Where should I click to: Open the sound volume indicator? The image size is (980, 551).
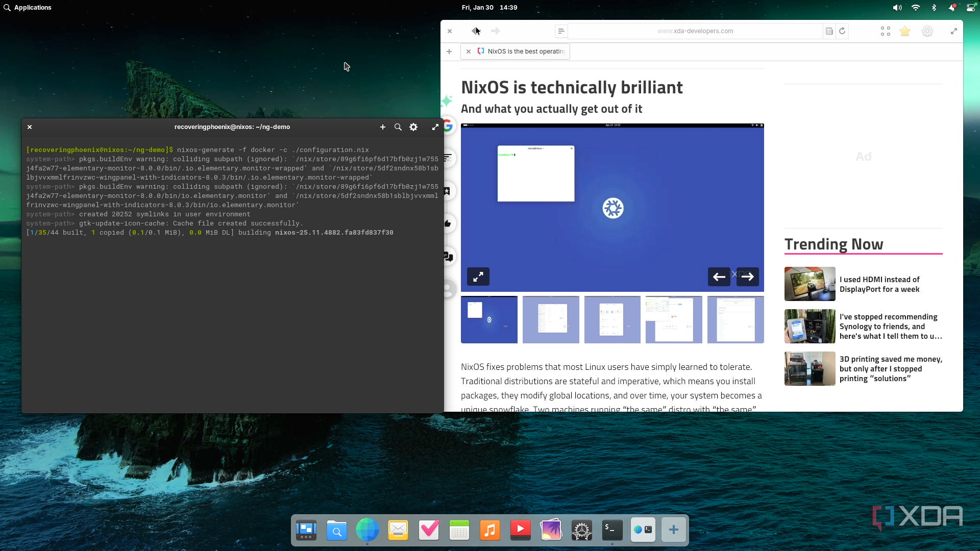pyautogui.click(x=897, y=8)
